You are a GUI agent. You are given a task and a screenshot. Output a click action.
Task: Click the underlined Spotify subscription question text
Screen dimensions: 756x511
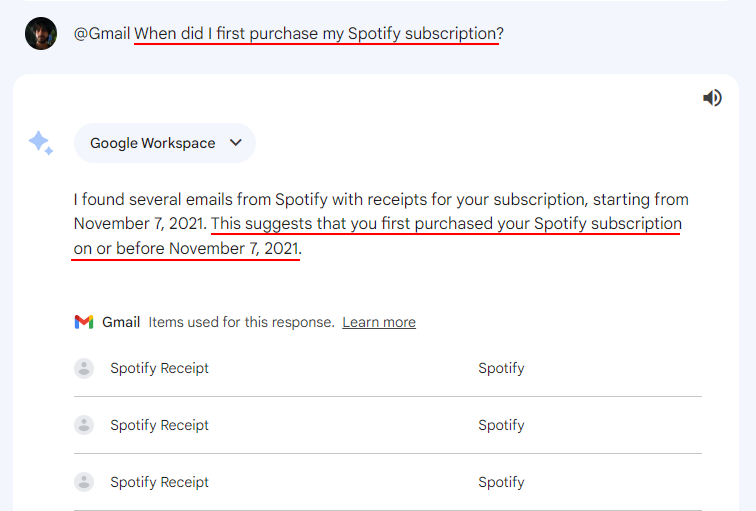coord(319,34)
